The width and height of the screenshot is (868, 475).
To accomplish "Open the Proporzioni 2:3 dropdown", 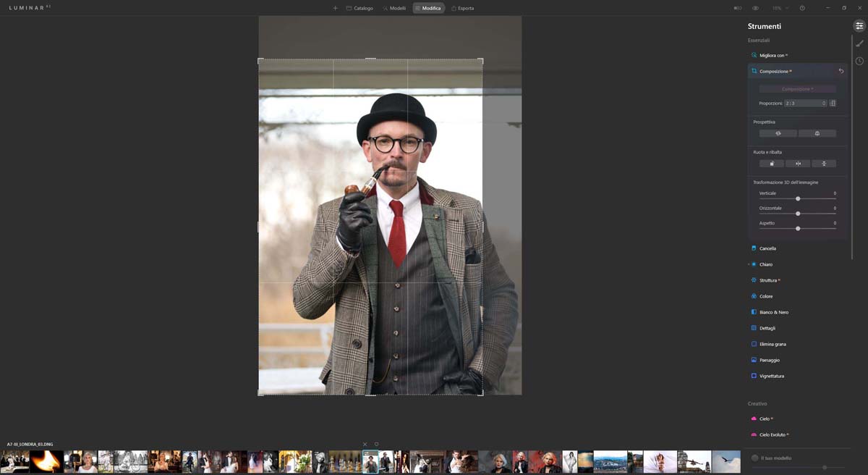I will point(805,104).
